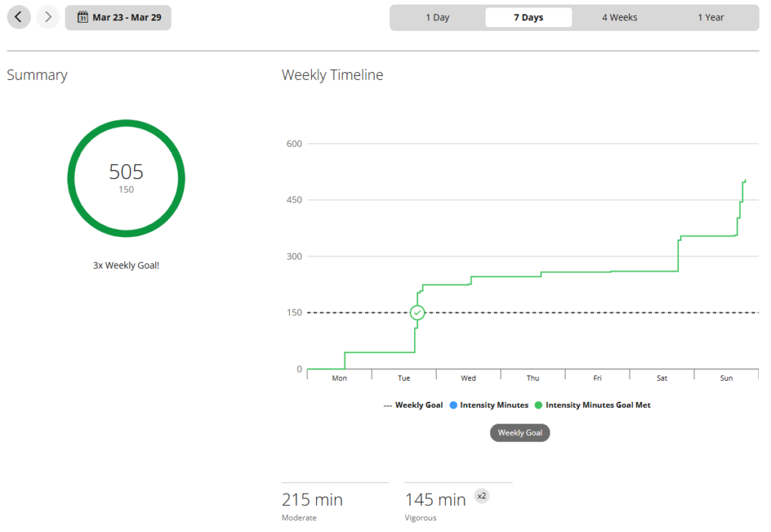Click the x2 multiplier badge next to Vigorous
Image resolution: width=771 pixels, height=532 pixels.
[481, 496]
